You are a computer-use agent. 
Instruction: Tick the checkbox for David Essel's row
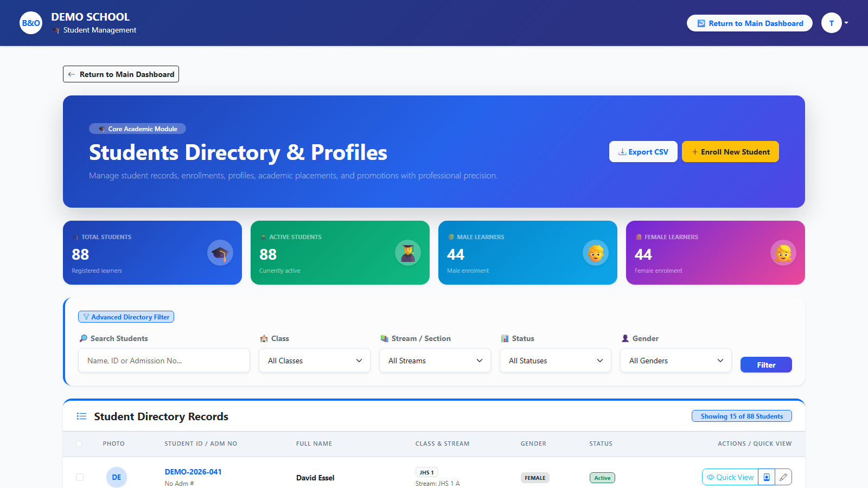(x=80, y=477)
